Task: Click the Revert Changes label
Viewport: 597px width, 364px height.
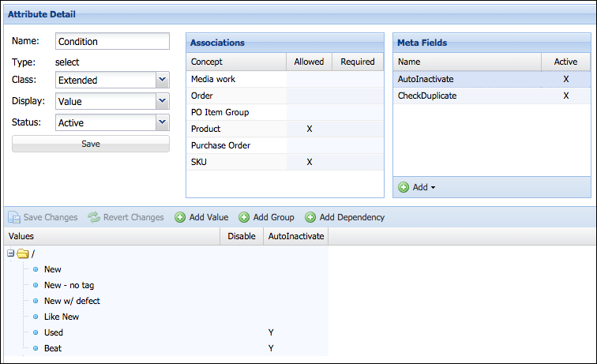Action: (x=133, y=217)
